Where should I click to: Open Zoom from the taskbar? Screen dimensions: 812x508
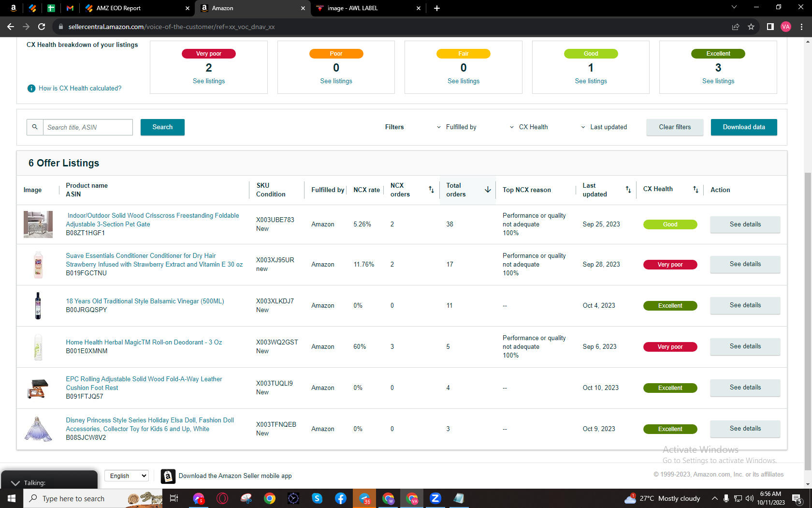pos(435,498)
